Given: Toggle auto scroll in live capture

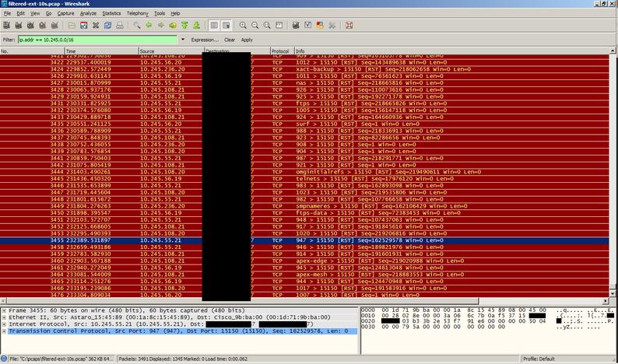Looking at the screenshot, I should (x=226, y=25).
